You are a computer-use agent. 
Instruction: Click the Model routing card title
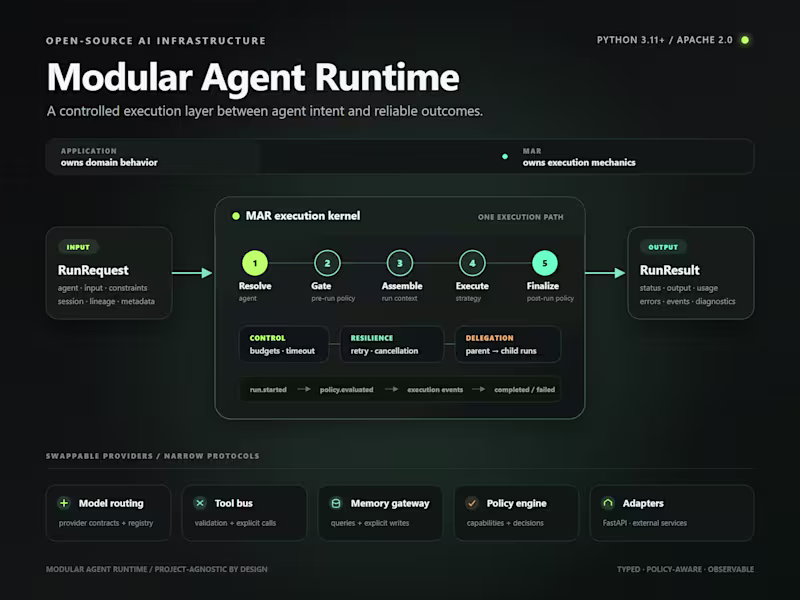pyautogui.click(x=111, y=503)
